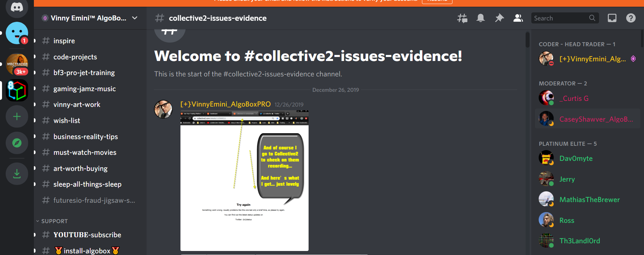Select VinnyEmini in member list

[588, 59]
